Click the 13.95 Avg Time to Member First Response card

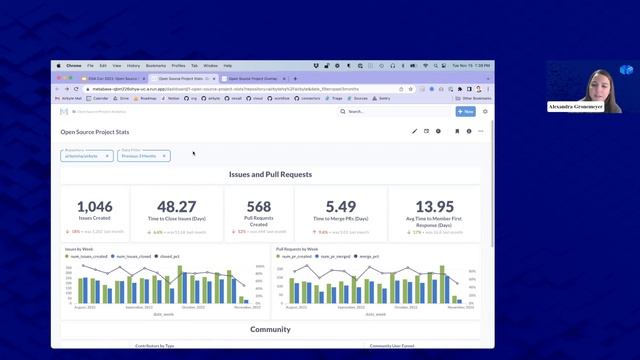(x=434, y=214)
